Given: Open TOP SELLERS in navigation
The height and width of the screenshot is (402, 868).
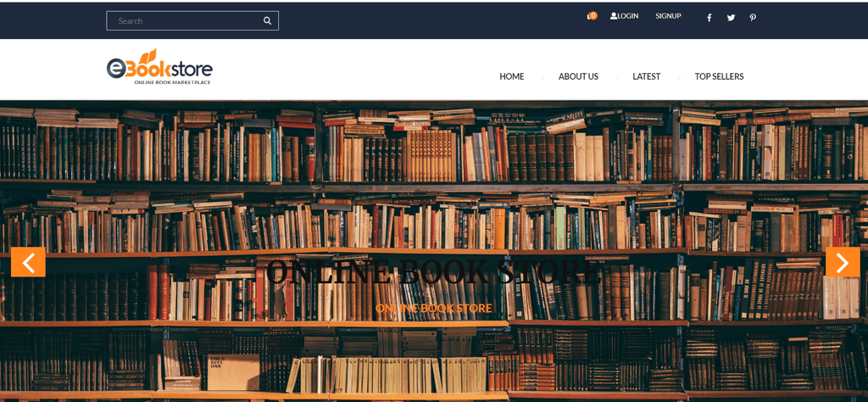Looking at the screenshot, I should [x=719, y=76].
